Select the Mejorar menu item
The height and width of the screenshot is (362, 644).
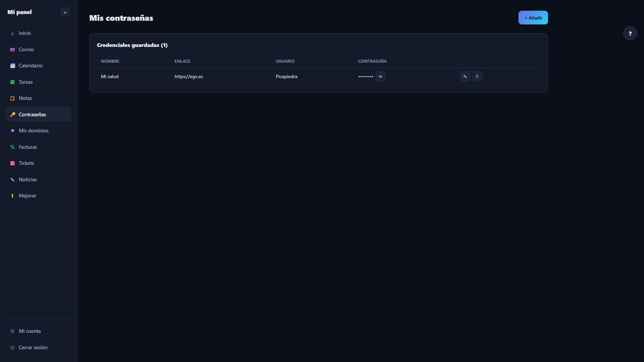(38, 196)
